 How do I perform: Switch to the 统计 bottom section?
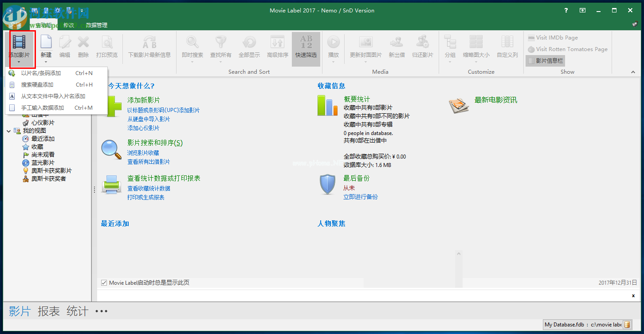(x=78, y=311)
